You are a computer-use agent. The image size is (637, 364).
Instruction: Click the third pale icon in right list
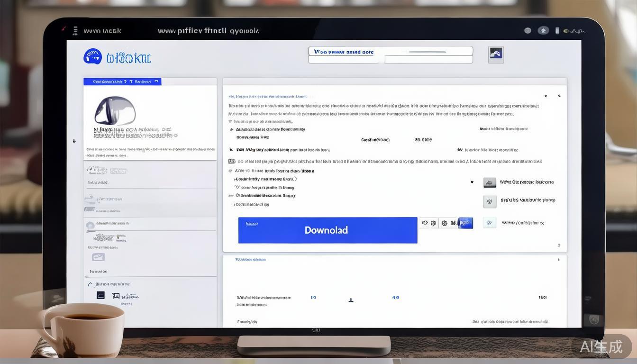click(490, 223)
